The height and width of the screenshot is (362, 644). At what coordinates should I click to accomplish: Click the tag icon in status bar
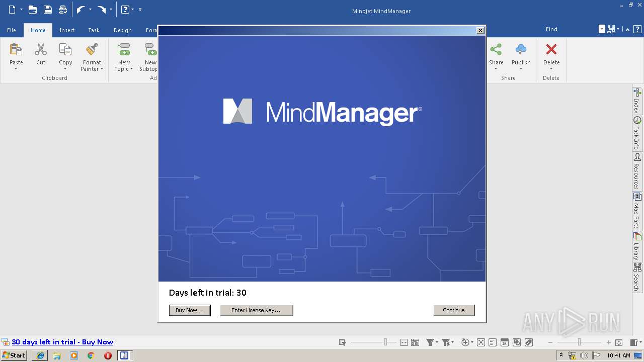(529, 342)
